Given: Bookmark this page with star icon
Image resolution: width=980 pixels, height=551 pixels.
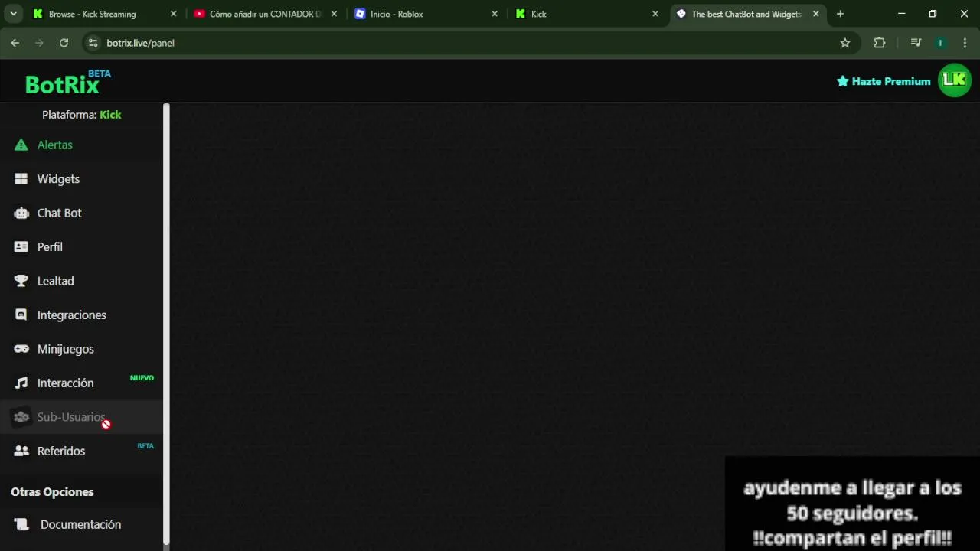Looking at the screenshot, I should tap(845, 43).
